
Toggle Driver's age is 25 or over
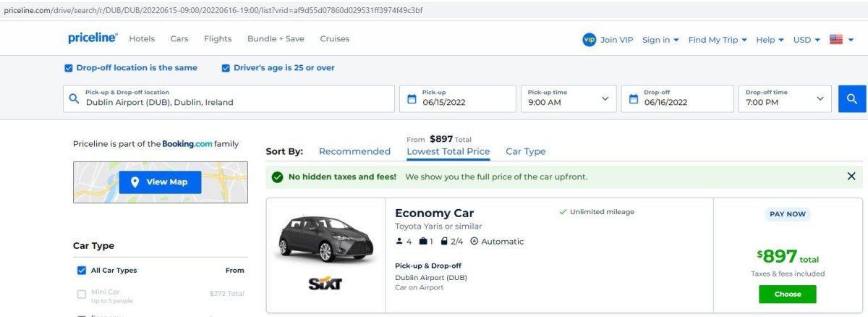tap(226, 68)
